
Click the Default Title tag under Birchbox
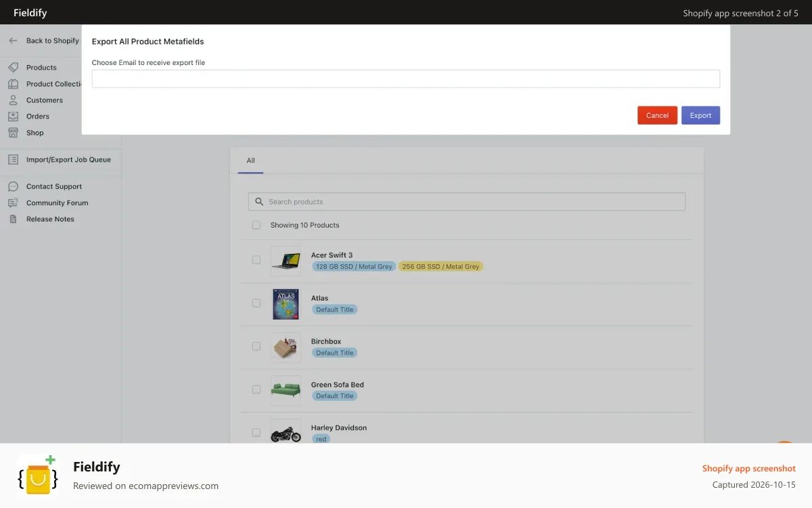pyautogui.click(x=335, y=353)
